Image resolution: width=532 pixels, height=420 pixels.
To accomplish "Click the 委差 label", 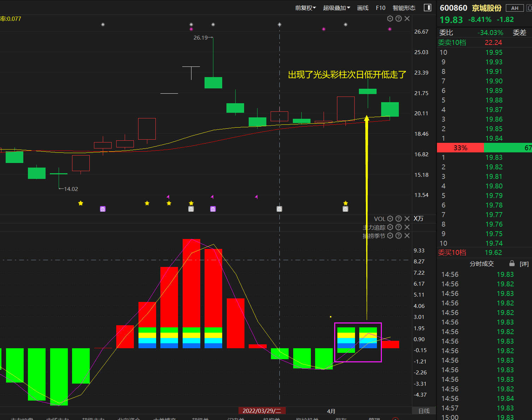I will point(520,33).
